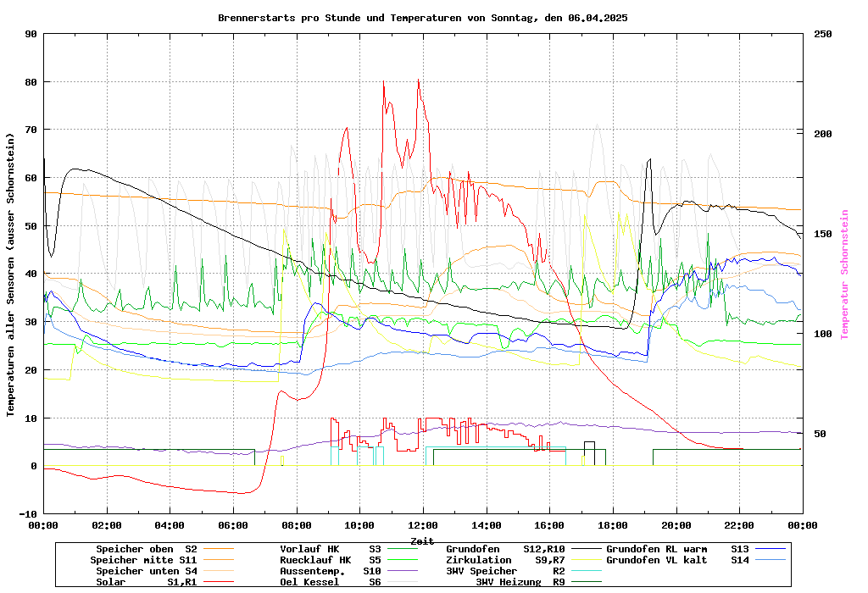The width and height of the screenshot is (868, 593).
Task: Click the pink Temperatur Schornstein axis label
Action: (843, 274)
